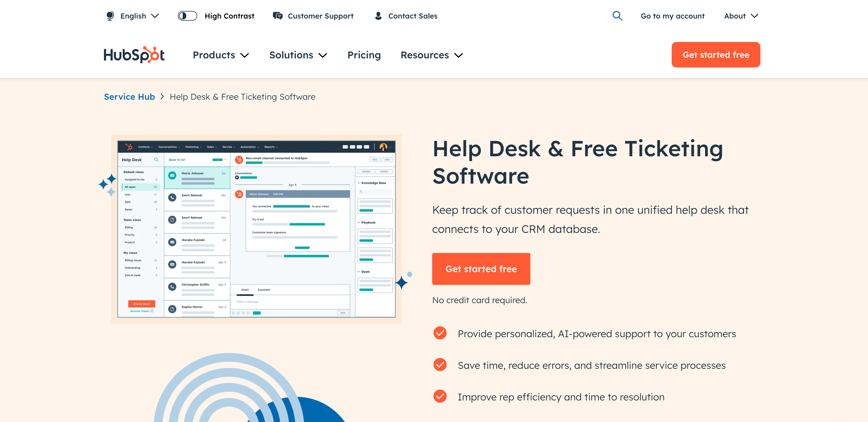This screenshot has height=422, width=868.
Task: Click Get started free below the headline
Action: [x=481, y=269]
